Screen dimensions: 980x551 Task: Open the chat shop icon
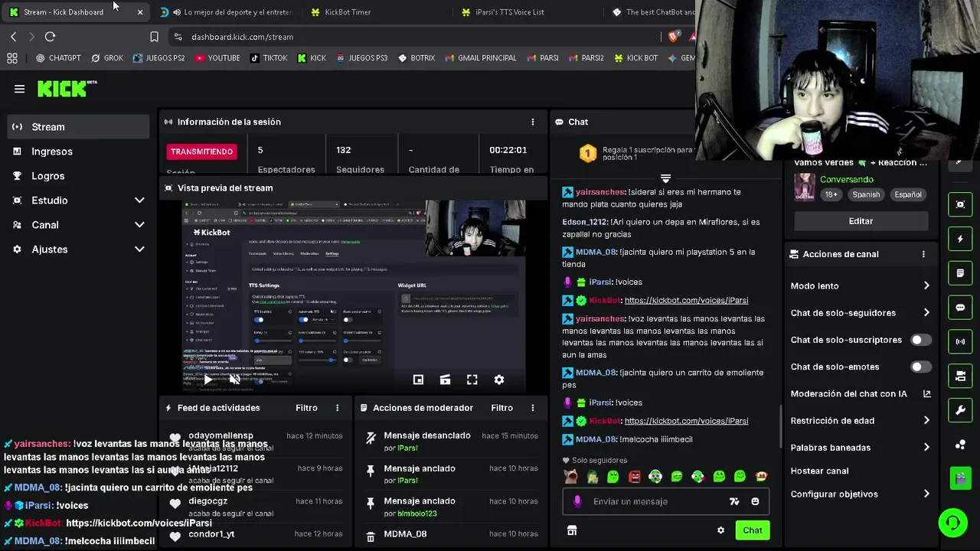point(571,530)
